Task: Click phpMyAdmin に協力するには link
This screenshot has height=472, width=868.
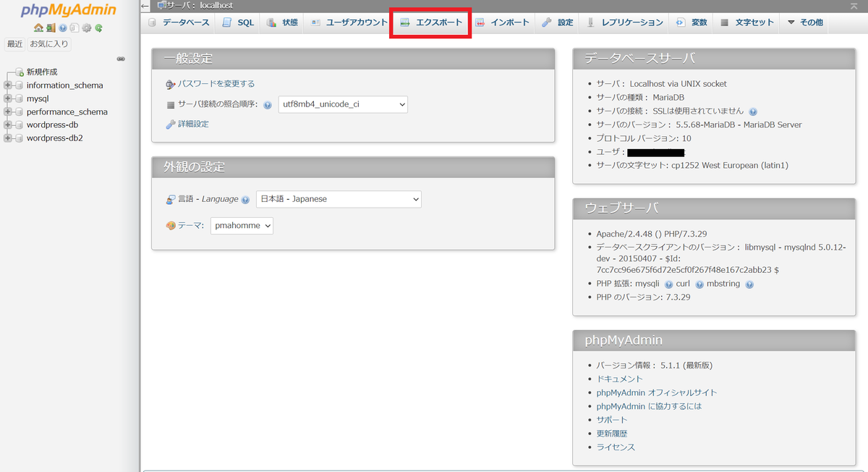Action: [649, 406]
